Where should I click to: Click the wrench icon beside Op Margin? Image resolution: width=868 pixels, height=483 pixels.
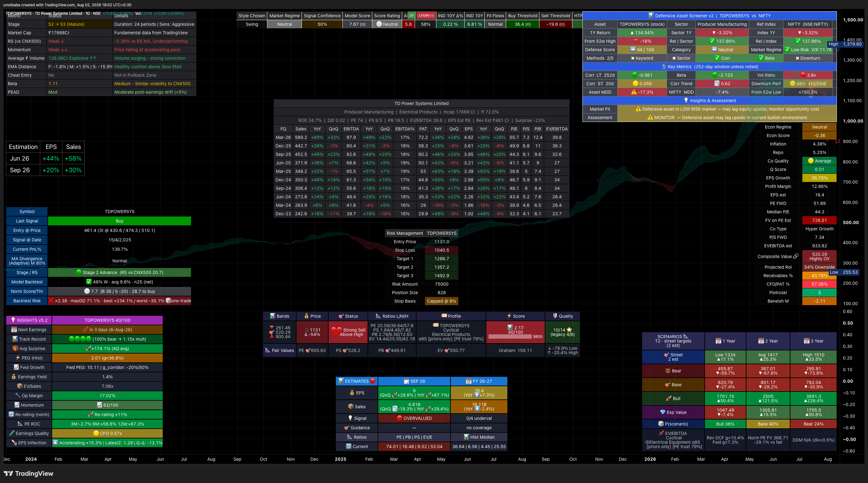[x=18, y=396]
